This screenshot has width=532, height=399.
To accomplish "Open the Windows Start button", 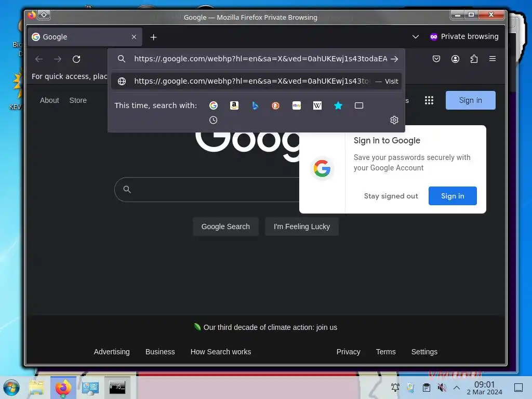I will 11,388.
